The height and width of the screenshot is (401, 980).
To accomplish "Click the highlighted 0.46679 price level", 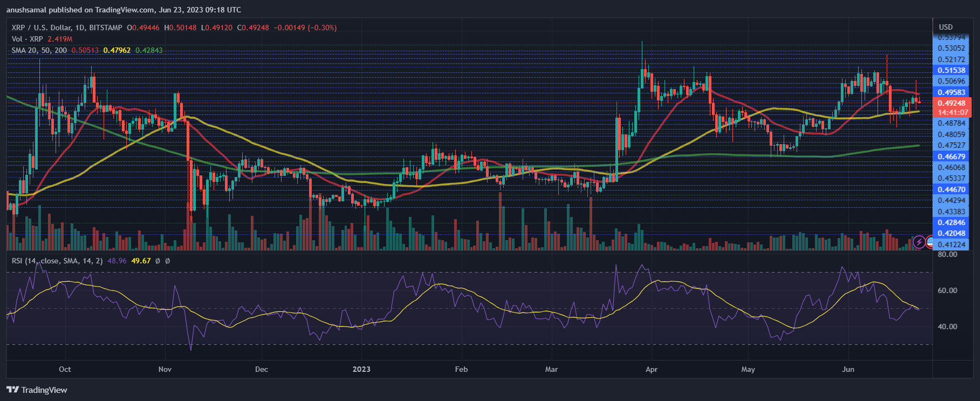I will pyautogui.click(x=951, y=157).
